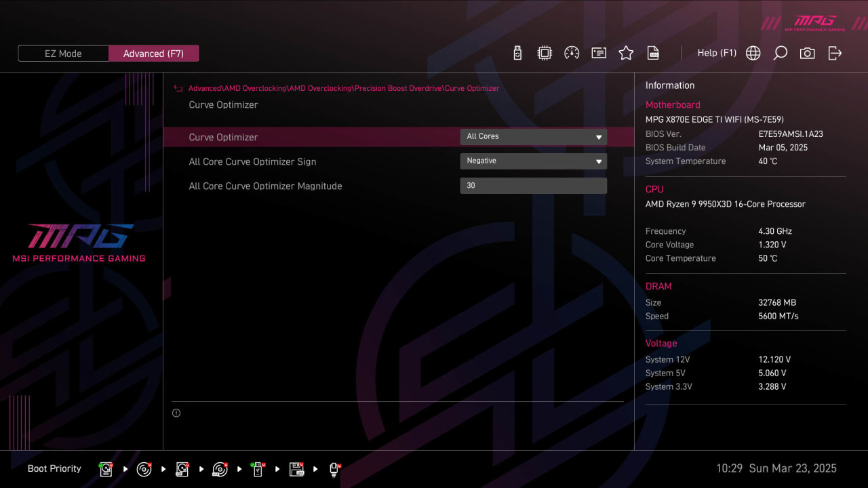The height and width of the screenshot is (488, 868).
Task: Click the breadcrumb path ending in Curve Optimizer
Action: point(344,88)
